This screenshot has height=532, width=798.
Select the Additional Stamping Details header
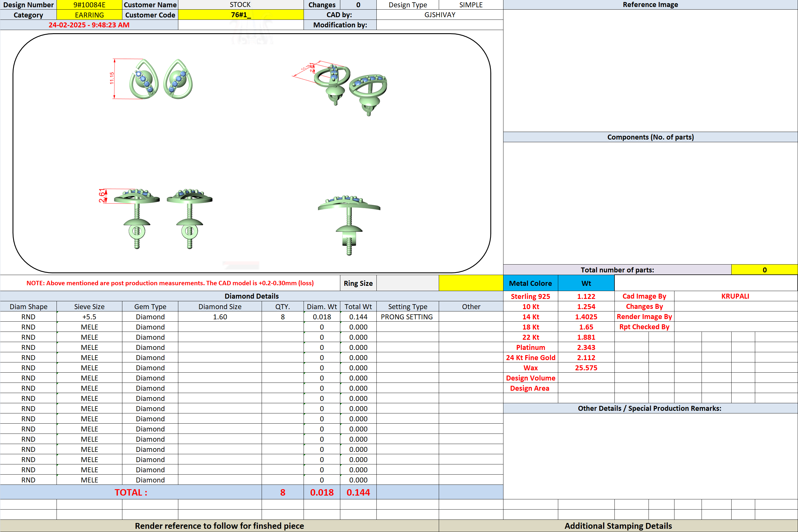coord(618,526)
